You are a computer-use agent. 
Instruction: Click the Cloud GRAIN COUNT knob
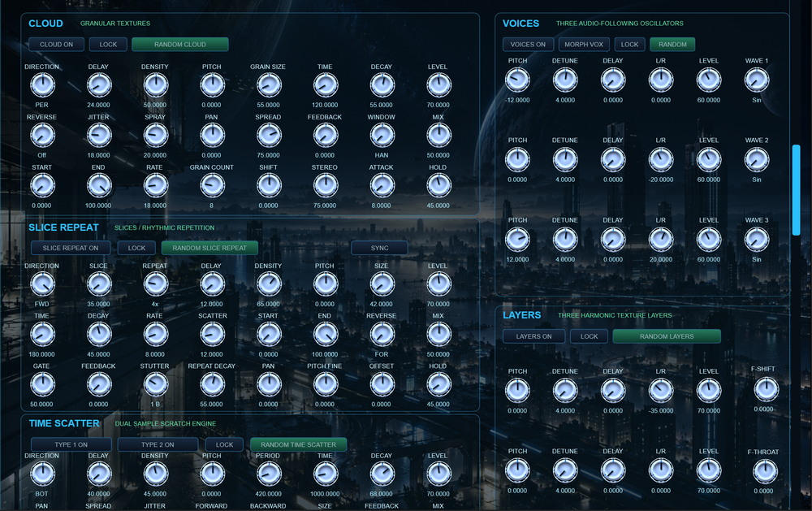coord(212,185)
